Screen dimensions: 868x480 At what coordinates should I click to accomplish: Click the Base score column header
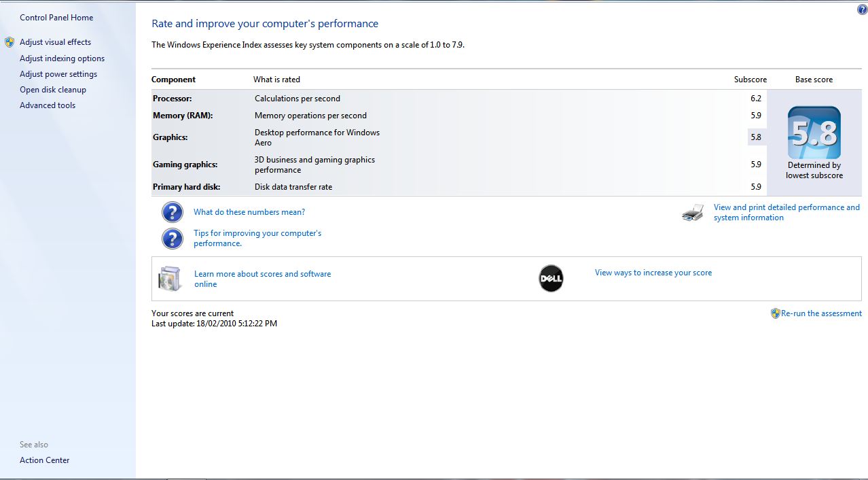point(814,80)
